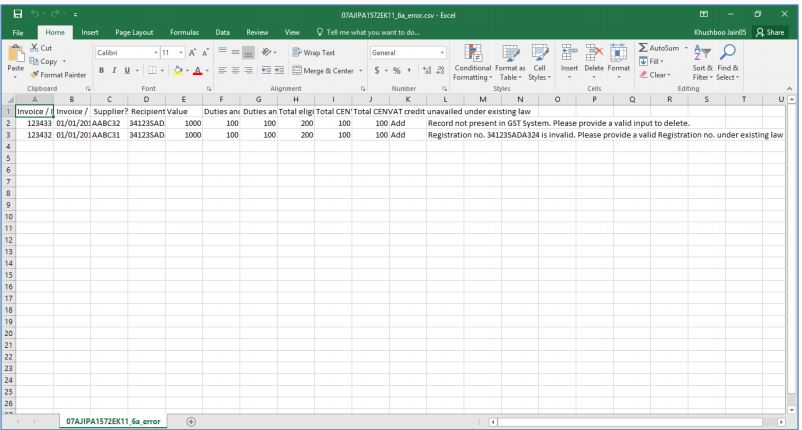
Task: Click Merge & Center
Action: click(x=323, y=71)
